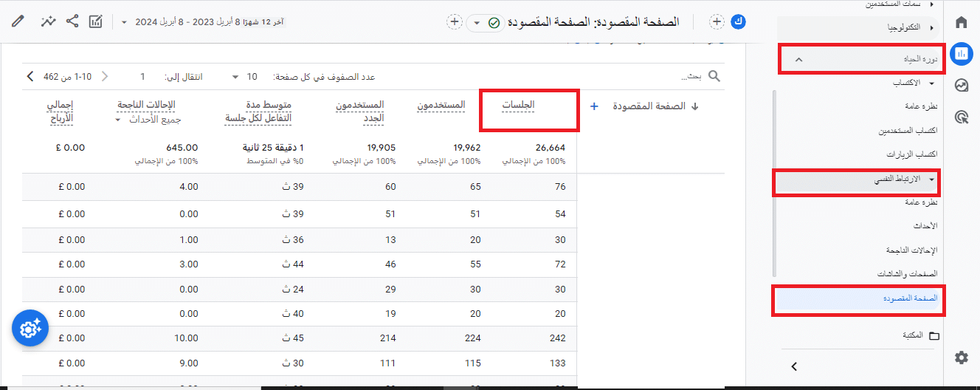Open نظرة عامة under الاكتساب
Viewport: 980px width, 390px height.
pyautogui.click(x=922, y=107)
